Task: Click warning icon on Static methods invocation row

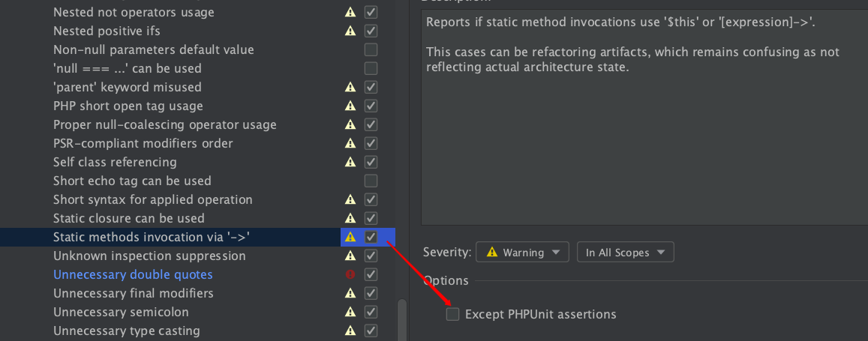Action: click(350, 237)
